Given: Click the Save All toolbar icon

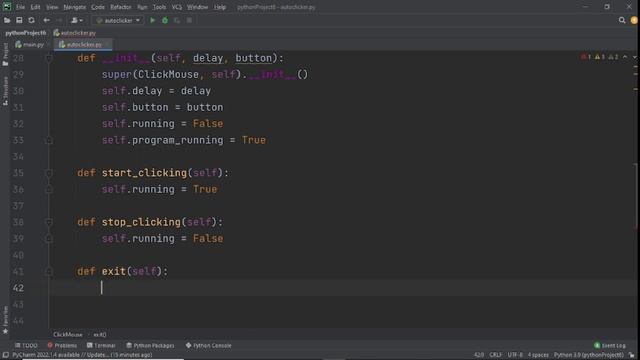Looking at the screenshot, I should 19,20.
